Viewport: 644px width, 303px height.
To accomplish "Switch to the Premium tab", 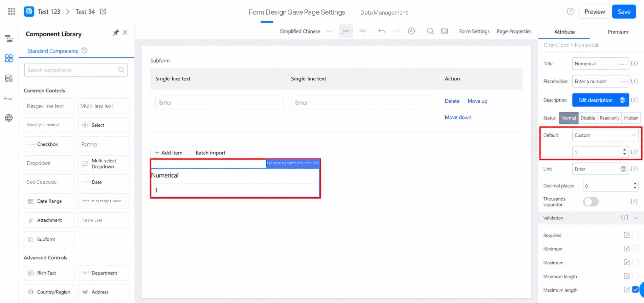I will 618,32.
